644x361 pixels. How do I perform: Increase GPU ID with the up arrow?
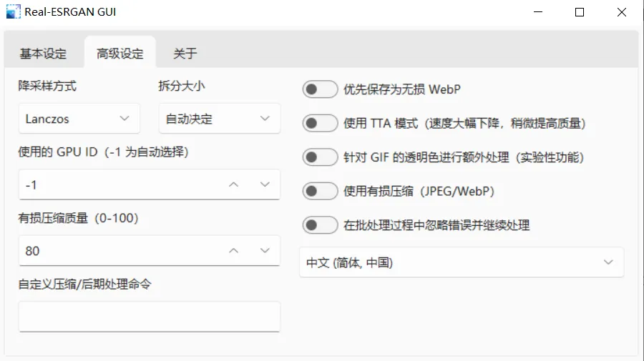click(234, 184)
